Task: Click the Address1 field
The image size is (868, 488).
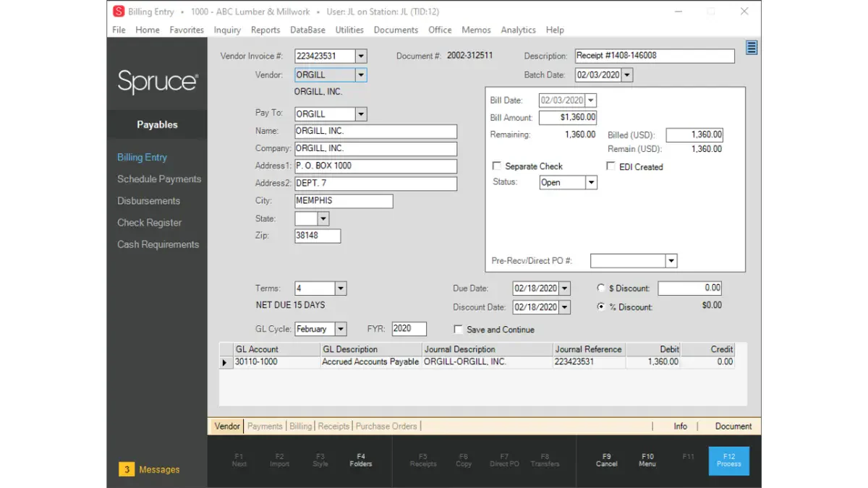Action: 375,166
